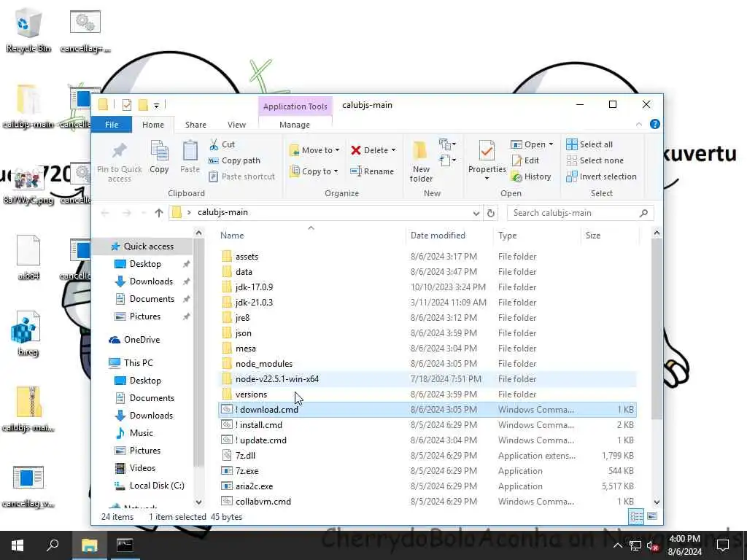Click Invert selection in the ribbon
This screenshot has height=560, width=747.
(601, 176)
